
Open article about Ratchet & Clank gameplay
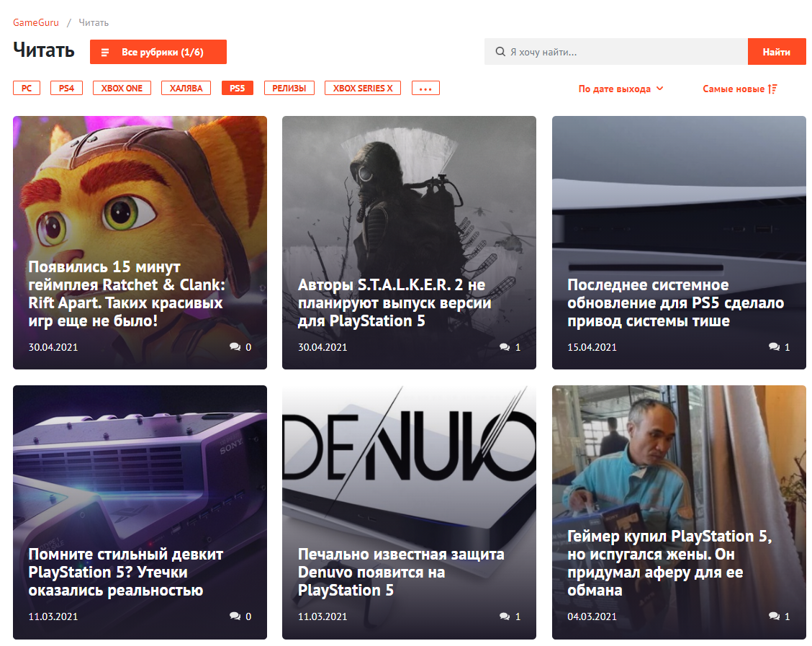pyautogui.click(x=127, y=294)
